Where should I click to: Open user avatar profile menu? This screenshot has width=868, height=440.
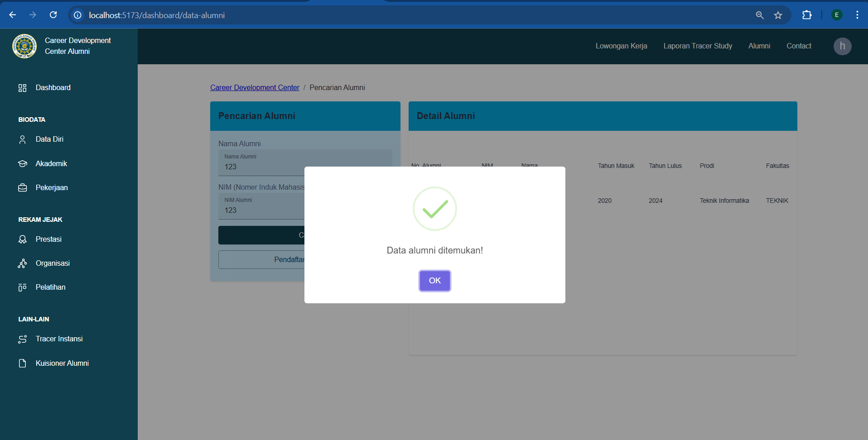click(x=842, y=46)
